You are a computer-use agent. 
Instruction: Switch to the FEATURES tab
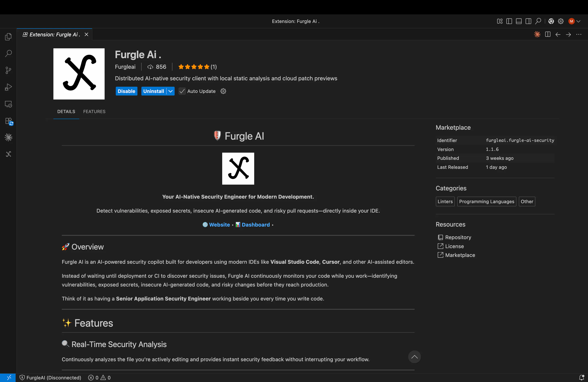pos(94,111)
